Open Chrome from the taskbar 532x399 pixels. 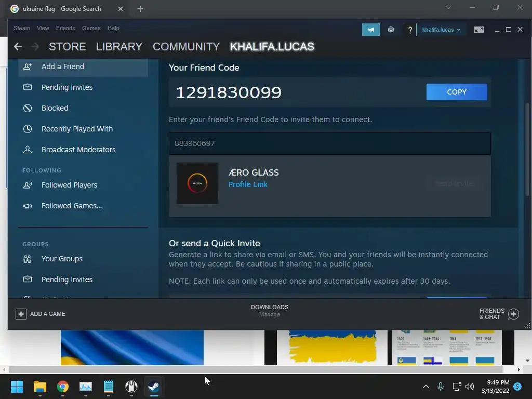(63, 387)
